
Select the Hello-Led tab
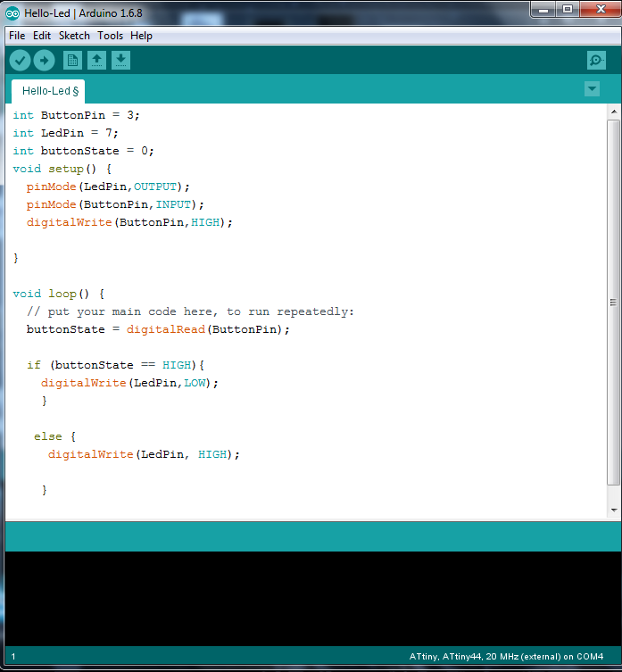click(48, 91)
